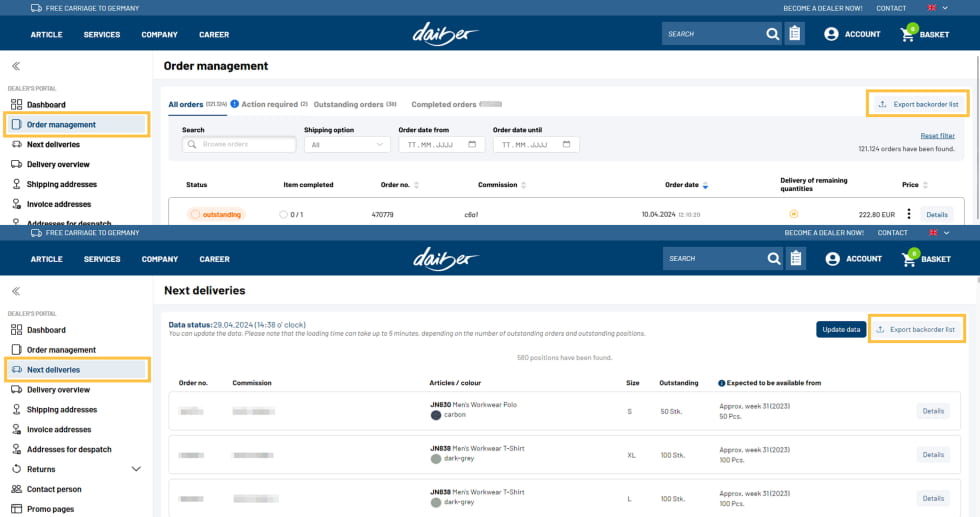
Task: Open SERVICES menu in Next deliveries page header
Action: point(102,259)
